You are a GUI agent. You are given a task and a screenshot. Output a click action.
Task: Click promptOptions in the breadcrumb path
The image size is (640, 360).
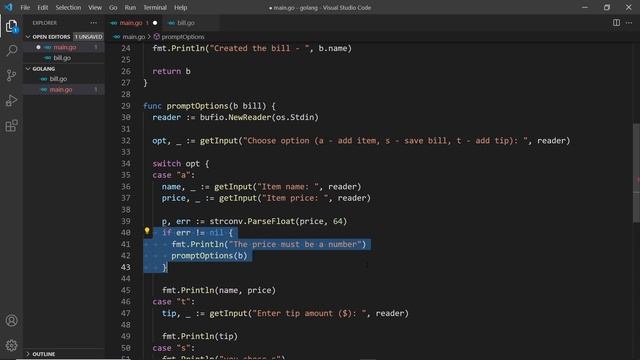pos(183,37)
